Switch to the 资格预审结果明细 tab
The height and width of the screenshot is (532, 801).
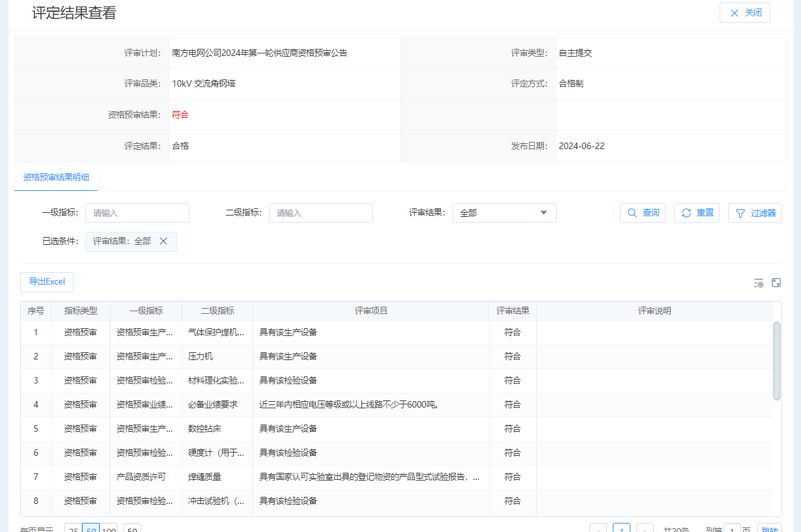(x=55, y=176)
